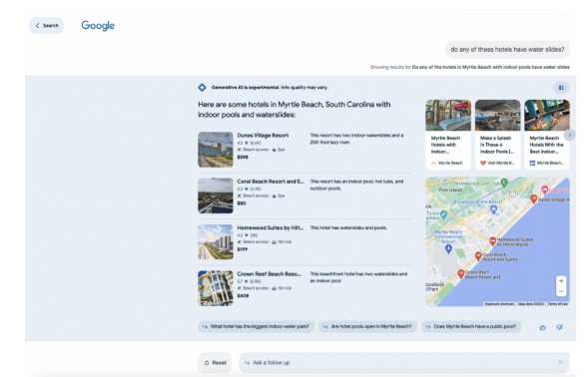Focus the 'Ask a follow up' field
This screenshot has width=588, height=377.
click(x=404, y=363)
